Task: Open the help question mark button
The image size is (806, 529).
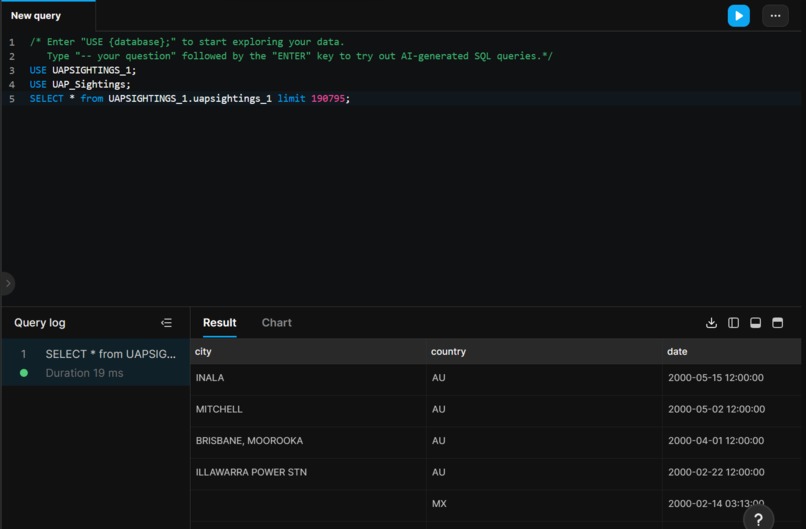Action: tap(758, 518)
